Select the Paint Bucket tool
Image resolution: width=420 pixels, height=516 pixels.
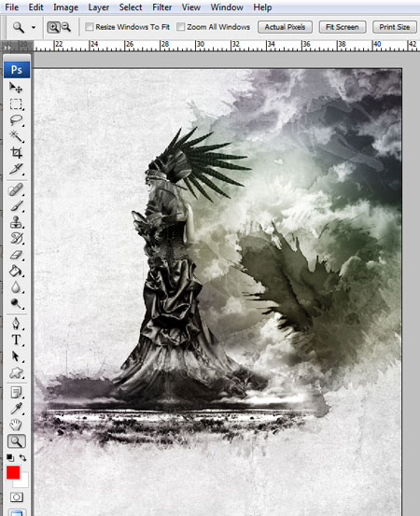click(16, 272)
